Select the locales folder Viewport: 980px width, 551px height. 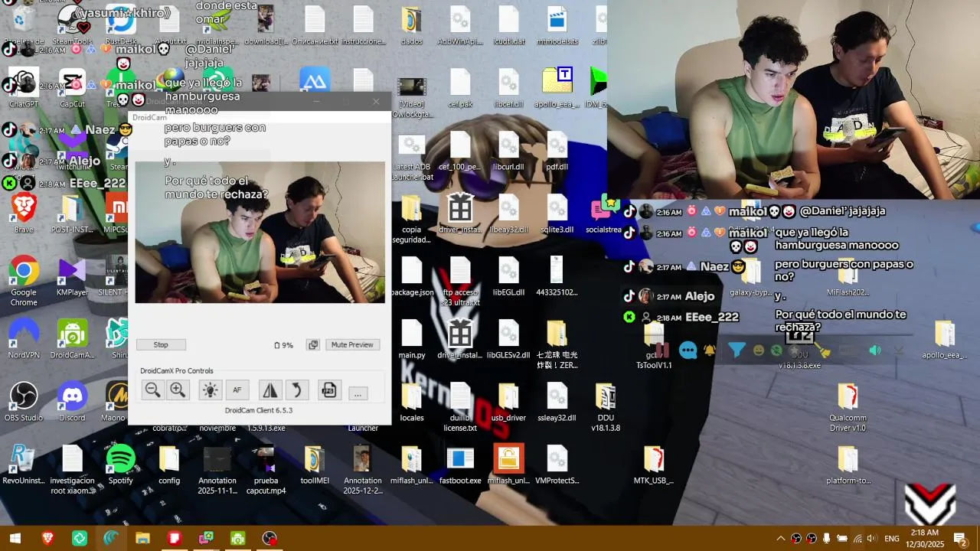pyautogui.click(x=412, y=402)
